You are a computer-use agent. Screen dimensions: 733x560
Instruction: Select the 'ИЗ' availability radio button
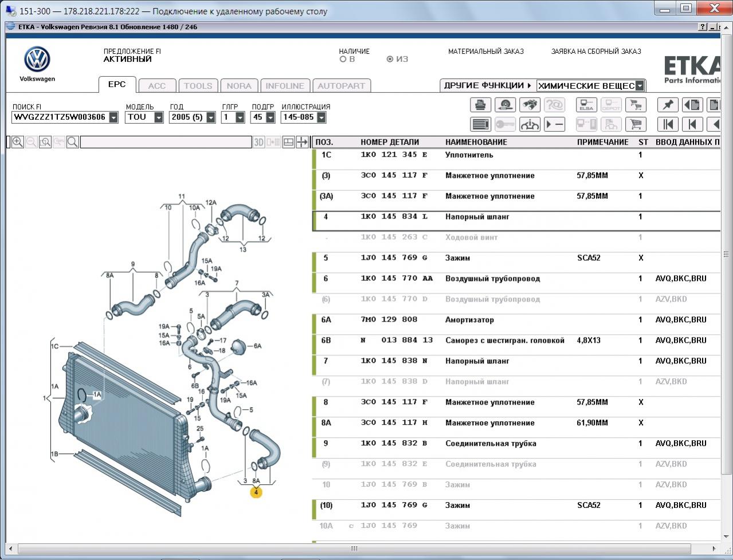click(390, 59)
